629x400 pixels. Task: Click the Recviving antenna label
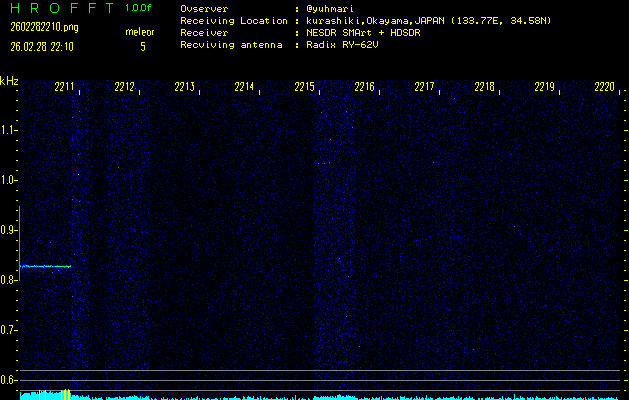(x=231, y=45)
